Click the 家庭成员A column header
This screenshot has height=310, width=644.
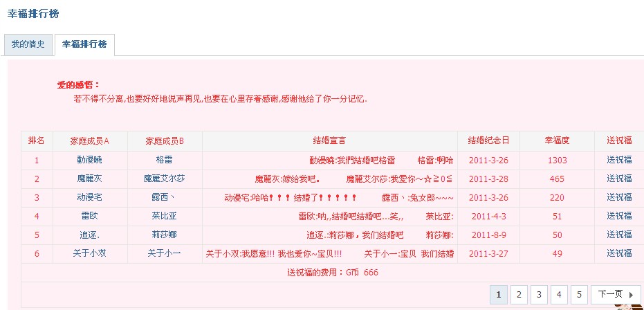(89, 141)
